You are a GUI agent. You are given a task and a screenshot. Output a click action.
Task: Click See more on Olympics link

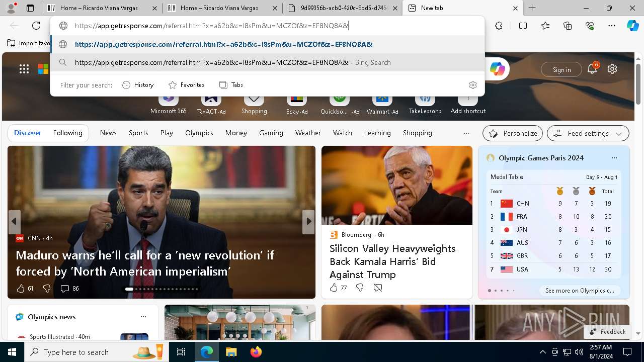pos(580,291)
